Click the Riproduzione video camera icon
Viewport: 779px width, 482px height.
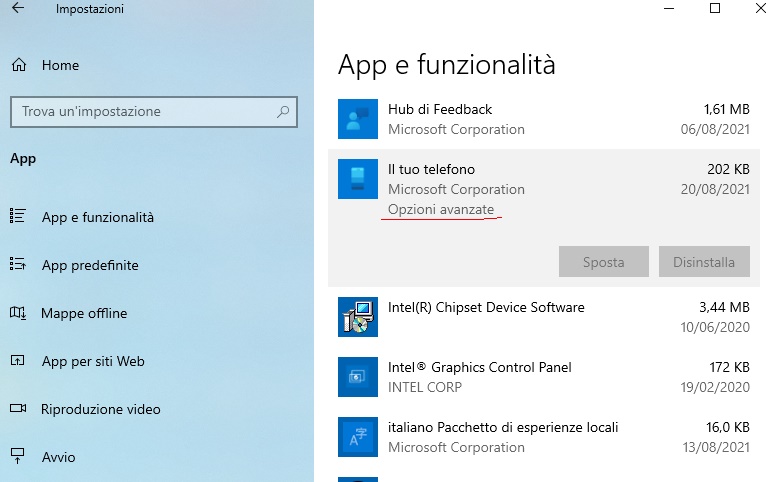coord(18,408)
